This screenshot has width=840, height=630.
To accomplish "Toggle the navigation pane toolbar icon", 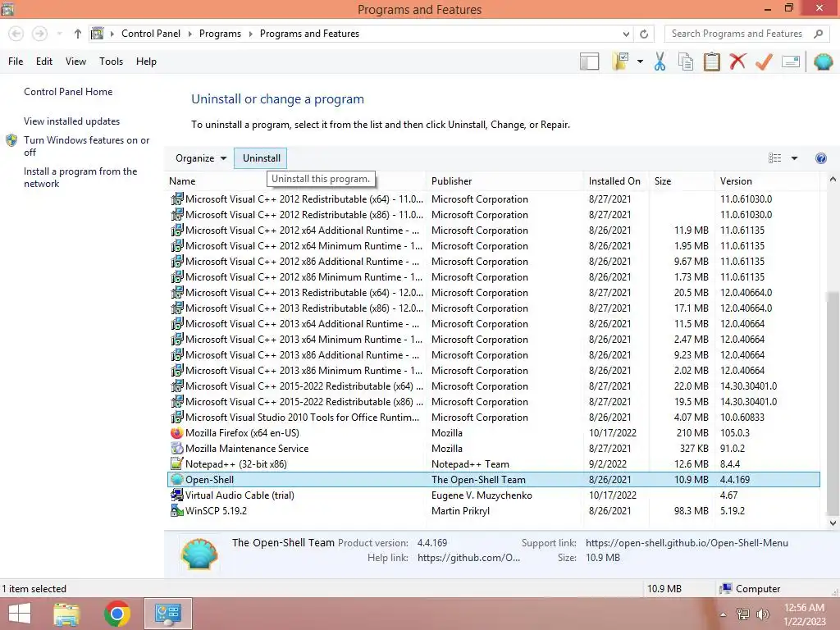I will (589, 62).
